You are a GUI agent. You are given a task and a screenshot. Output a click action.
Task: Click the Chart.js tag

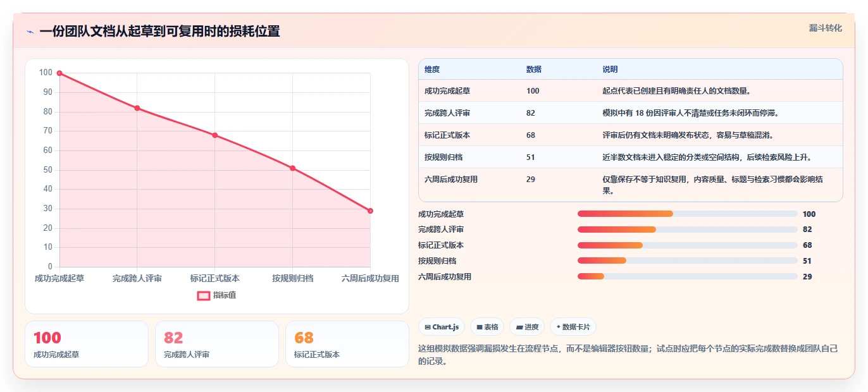(x=442, y=327)
